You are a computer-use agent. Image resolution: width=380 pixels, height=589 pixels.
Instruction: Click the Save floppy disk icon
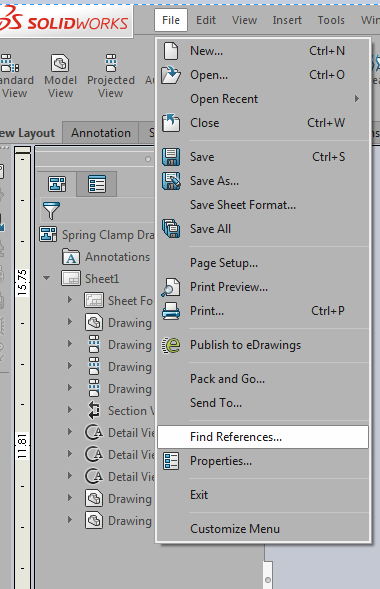tap(171, 157)
